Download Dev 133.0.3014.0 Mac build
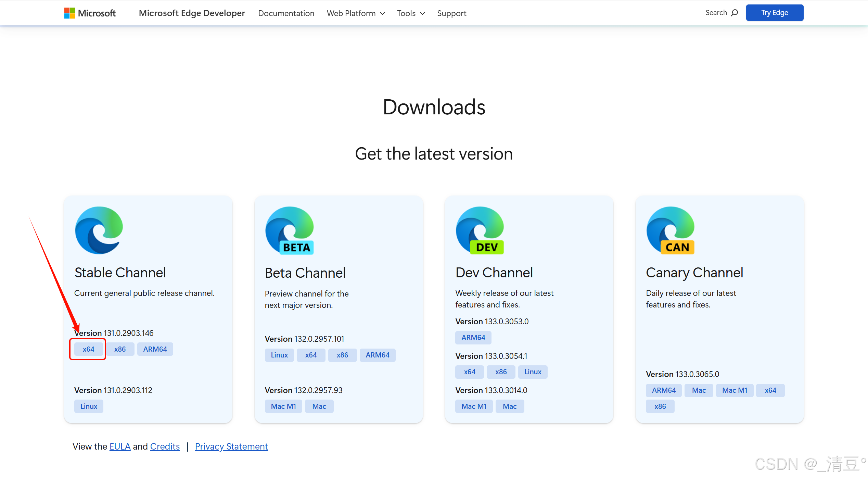868x478 pixels. point(510,406)
